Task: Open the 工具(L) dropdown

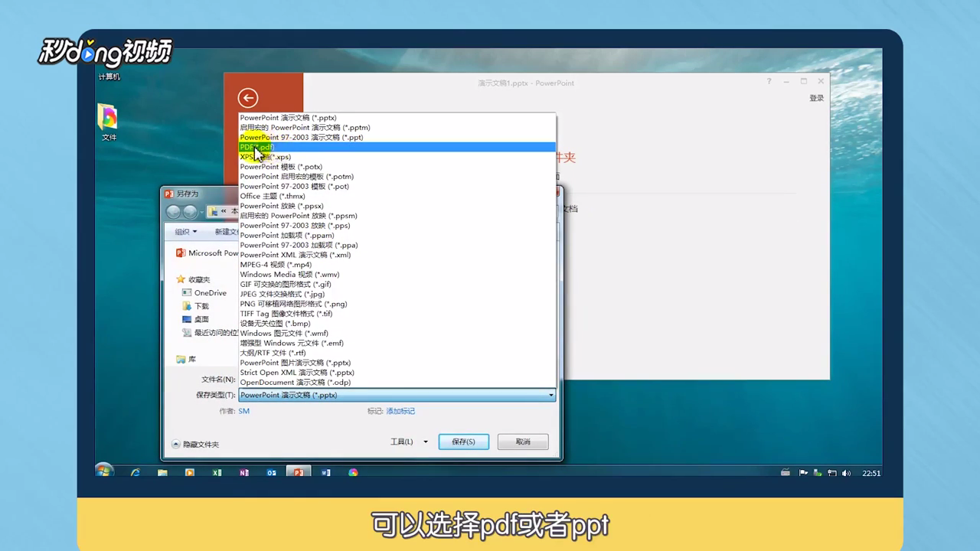Action: coord(409,442)
